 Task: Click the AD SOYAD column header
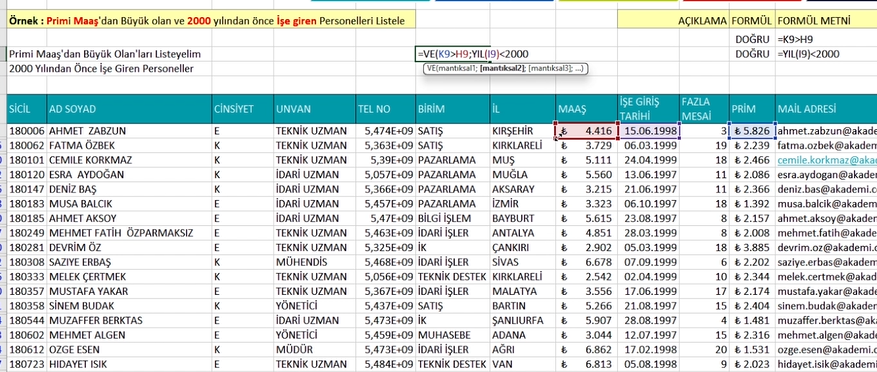[129, 109]
